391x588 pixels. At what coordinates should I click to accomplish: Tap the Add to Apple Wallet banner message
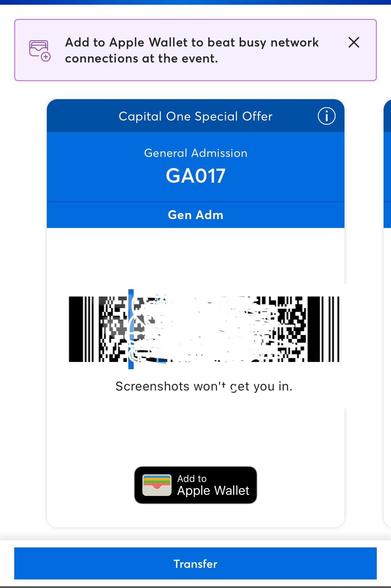coord(192,50)
